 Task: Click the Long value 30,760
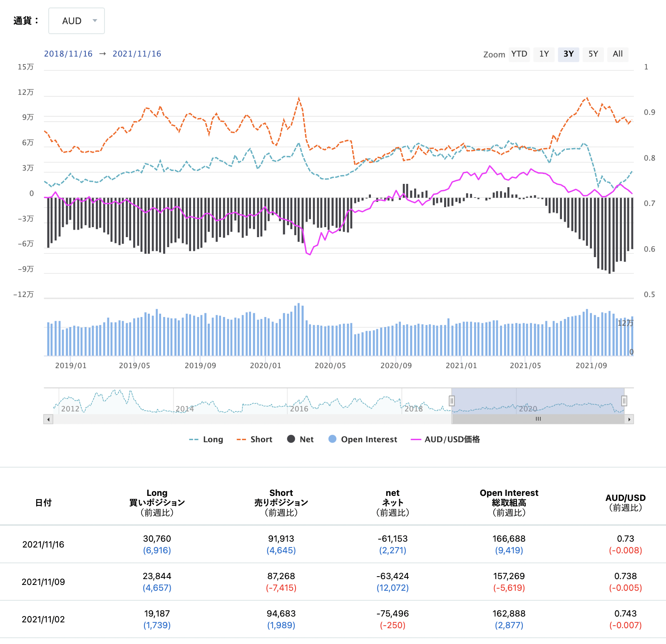tap(157, 539)
